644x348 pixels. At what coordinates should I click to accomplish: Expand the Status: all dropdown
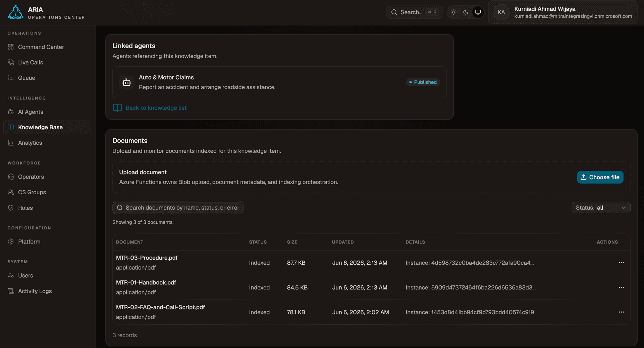coord(601,208)
